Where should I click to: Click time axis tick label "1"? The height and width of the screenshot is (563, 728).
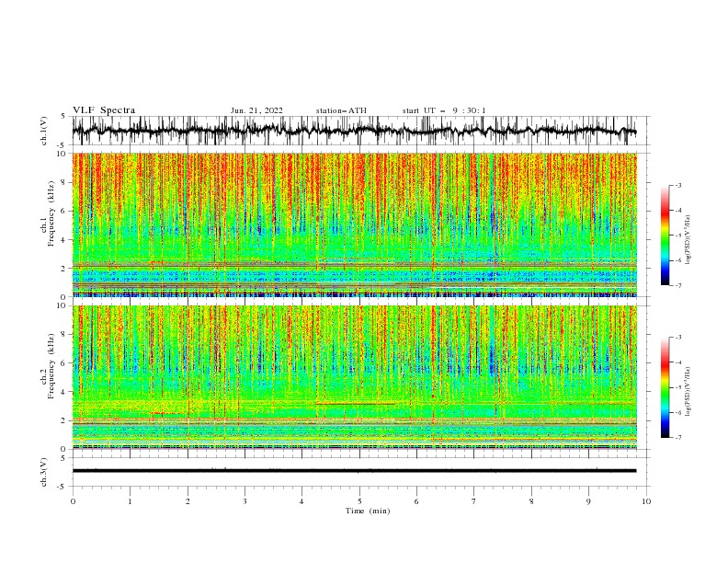click(130, 501)
